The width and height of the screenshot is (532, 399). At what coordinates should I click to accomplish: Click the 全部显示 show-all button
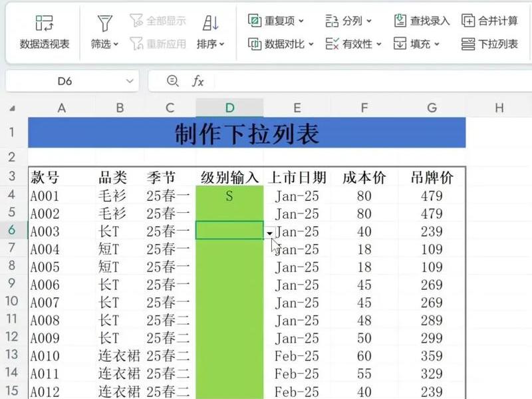pos(158,21)
